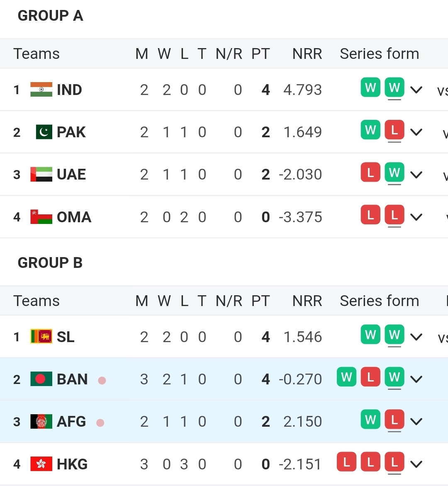The width and height of the screenshot is (448, 486).
Task: Click Pakistan's latest loss form badge
Action: tap(394, 130)
